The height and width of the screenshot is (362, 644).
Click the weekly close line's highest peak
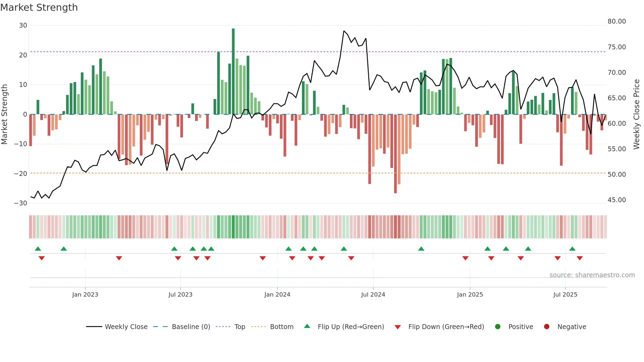pos(344,31)
